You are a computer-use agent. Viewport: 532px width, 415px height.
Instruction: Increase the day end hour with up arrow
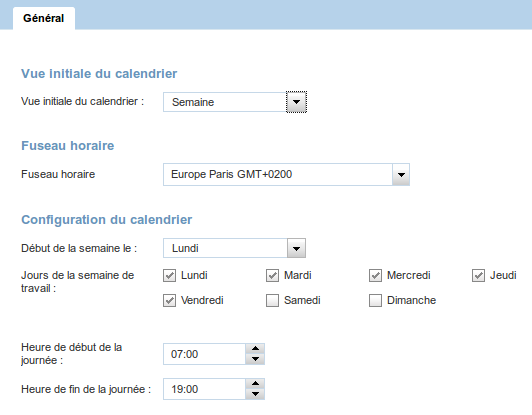pos(255,384)
